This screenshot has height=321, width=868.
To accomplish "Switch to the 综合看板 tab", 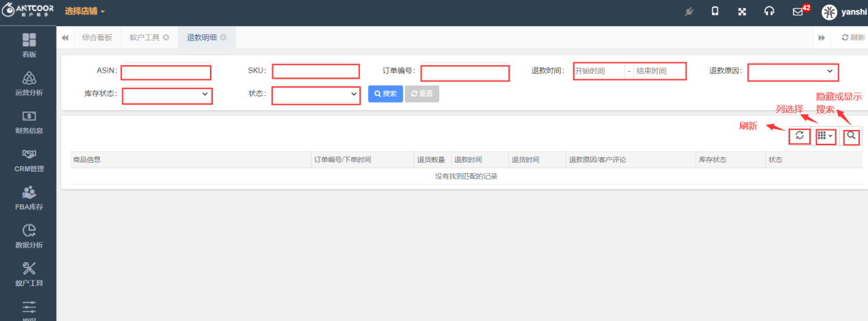I will 96,38.
